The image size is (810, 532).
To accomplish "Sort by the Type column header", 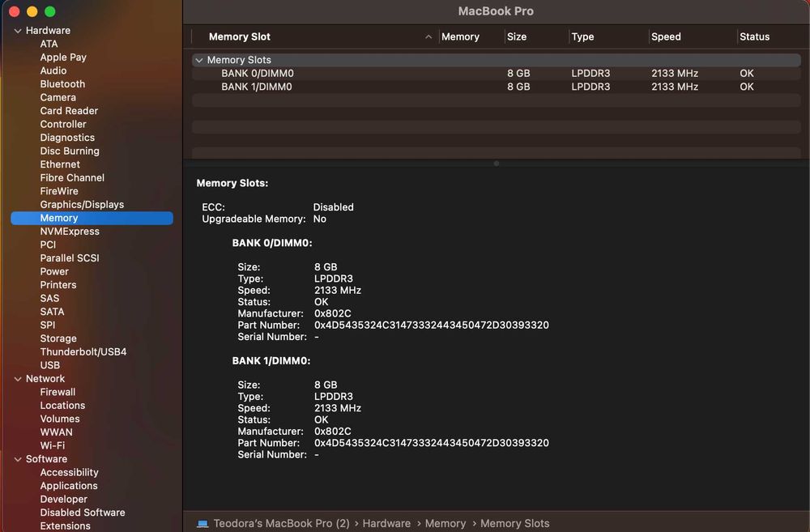I will [x=582, y=37].
